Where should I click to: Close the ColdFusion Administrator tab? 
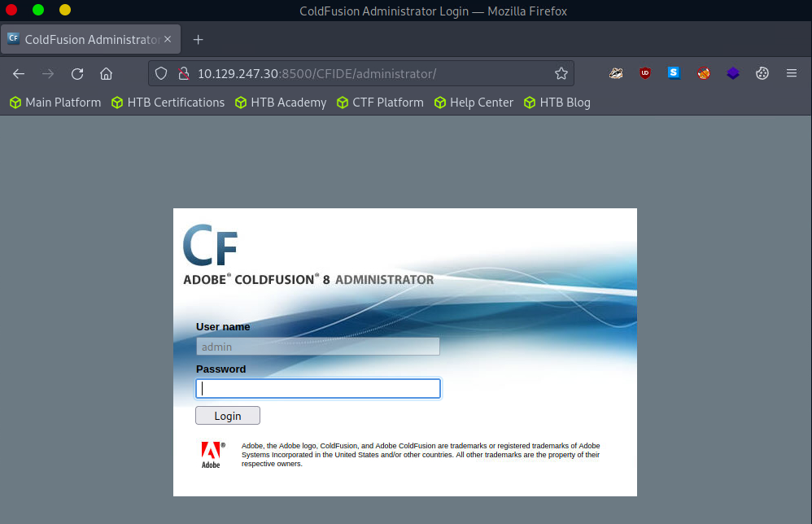(x=168, y=39)
